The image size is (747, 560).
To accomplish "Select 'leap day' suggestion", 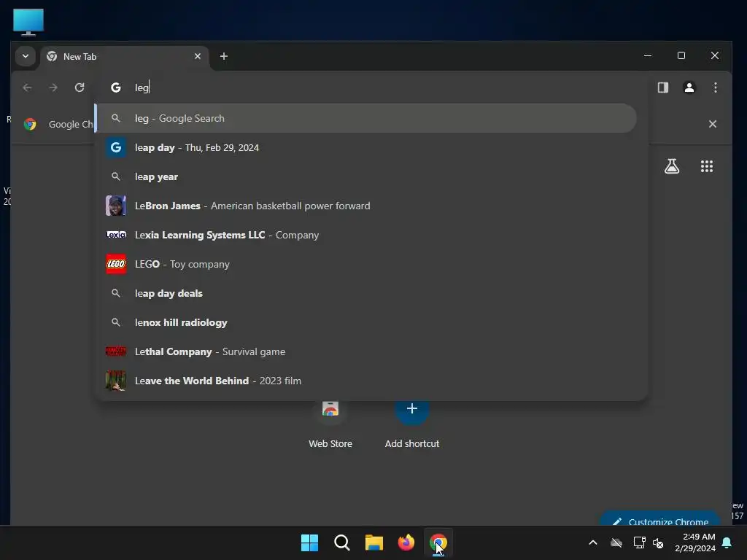I will (x=366, y=147).
